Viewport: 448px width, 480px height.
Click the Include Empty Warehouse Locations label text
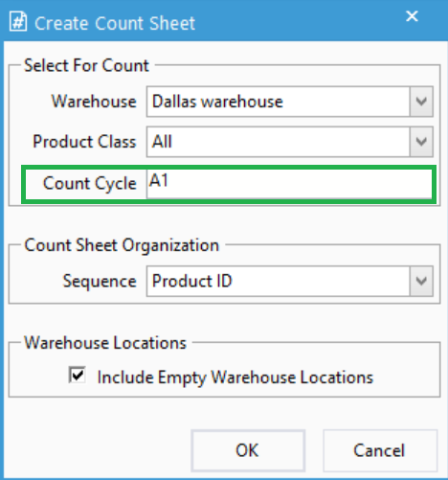pos(235,377)
